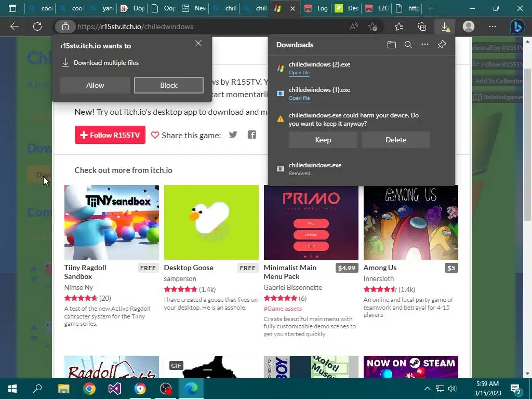Viewport: 532px width, 399px height.
Task: Open Among Us title link
Action: [x=380, y=268]
